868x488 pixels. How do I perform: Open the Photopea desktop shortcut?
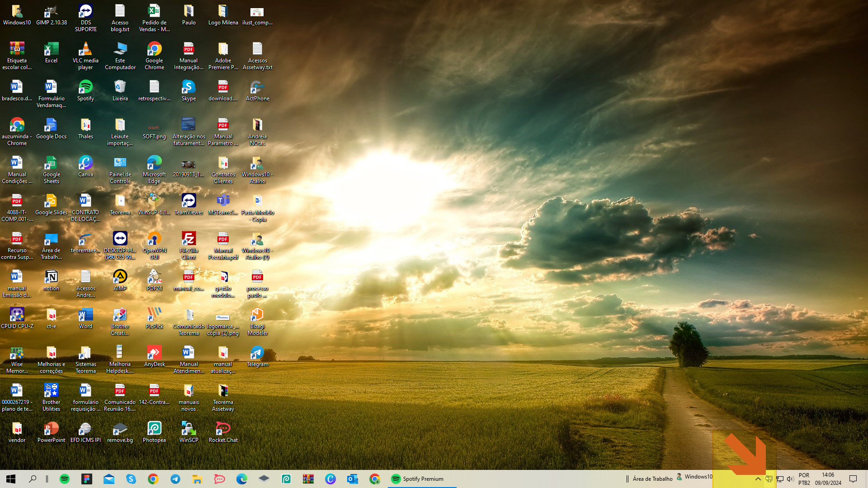(154, 432)
